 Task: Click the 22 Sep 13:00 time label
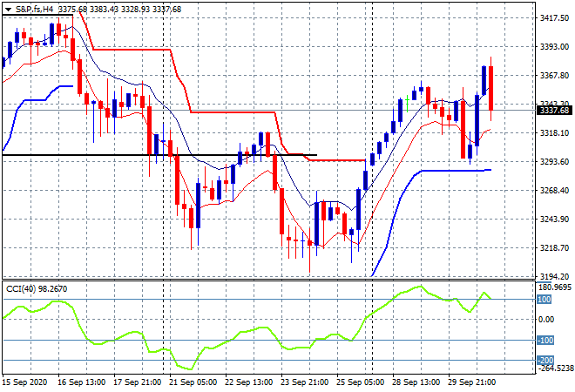point(248,382)
